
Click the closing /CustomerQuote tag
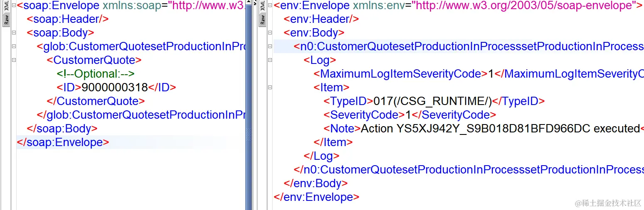pos(96,101)
